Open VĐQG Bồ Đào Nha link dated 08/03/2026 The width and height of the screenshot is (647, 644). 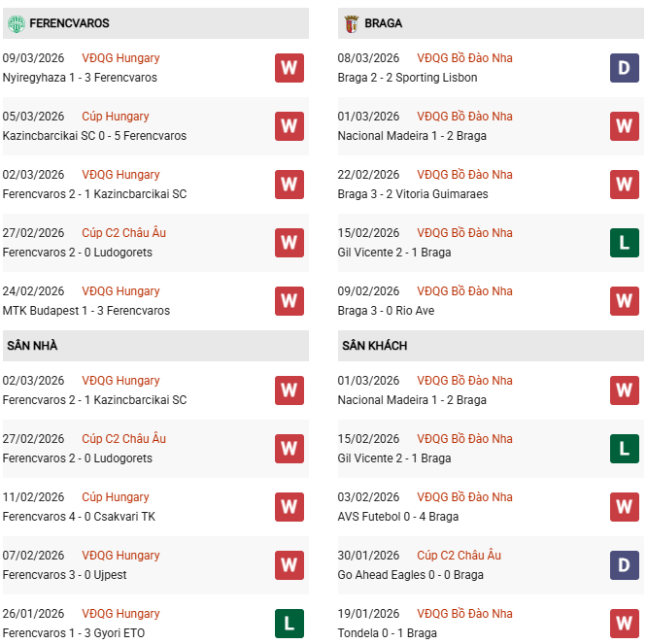(x=464, y=58)
